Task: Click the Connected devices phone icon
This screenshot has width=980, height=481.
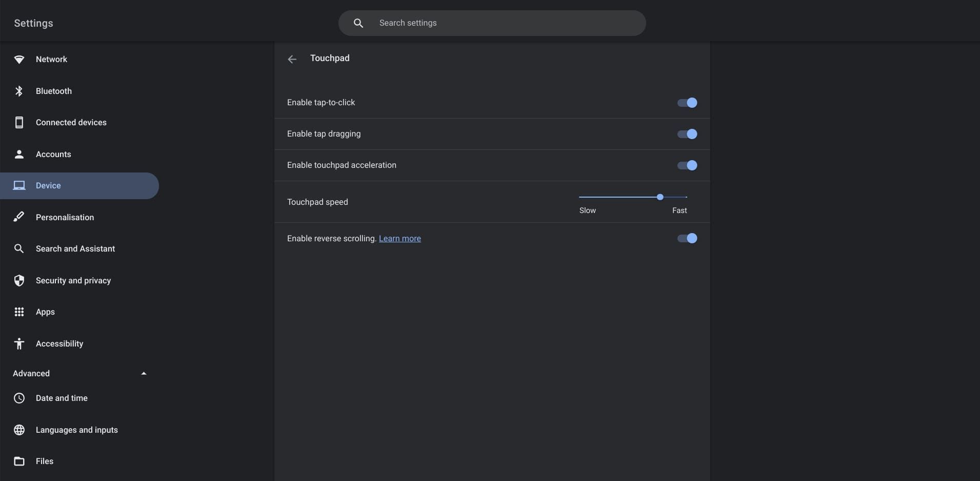Action: click(x=19, y=123)
